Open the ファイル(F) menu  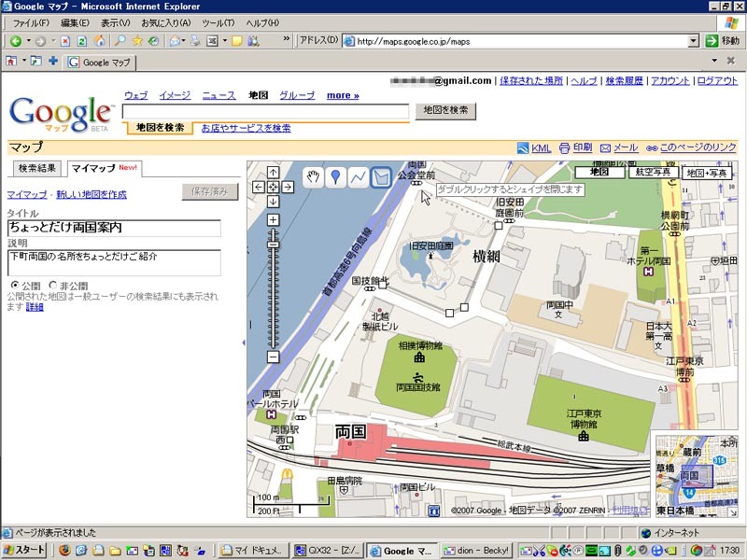[31, 22]
